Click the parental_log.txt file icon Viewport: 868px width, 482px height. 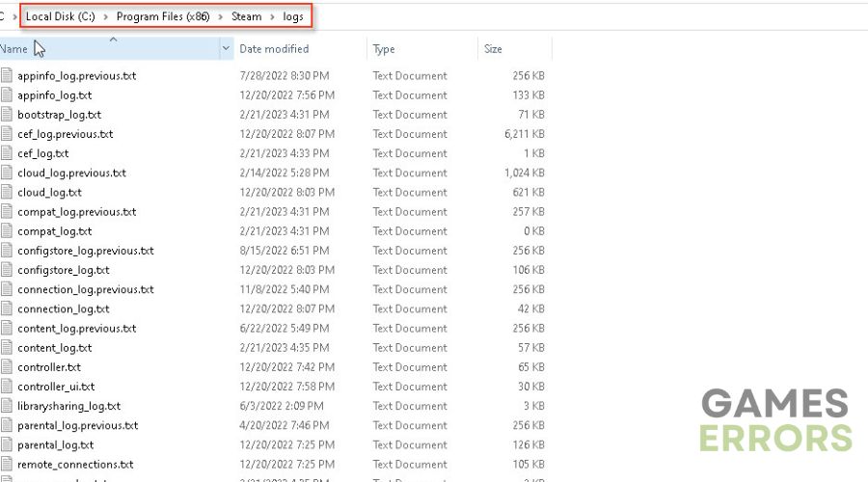(x=6, y=444)
